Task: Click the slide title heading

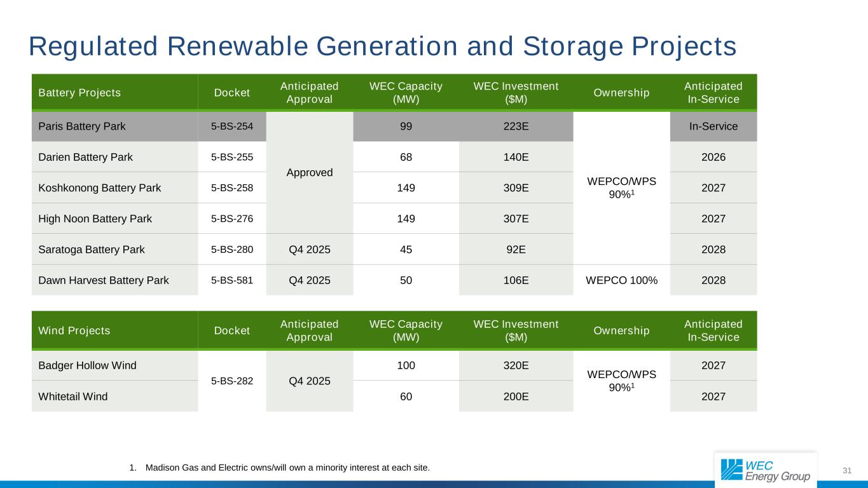Action: [383, 46]
